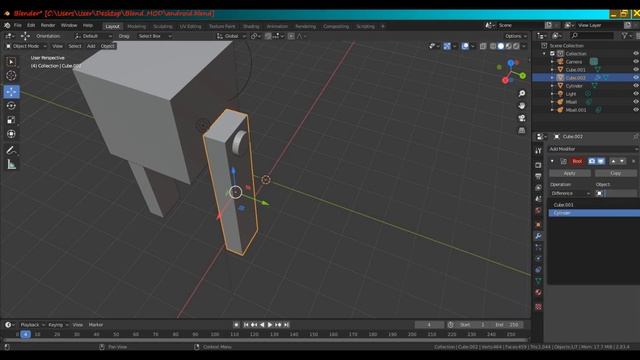Open the Playback dropdown in timeline

click(33, 325)
